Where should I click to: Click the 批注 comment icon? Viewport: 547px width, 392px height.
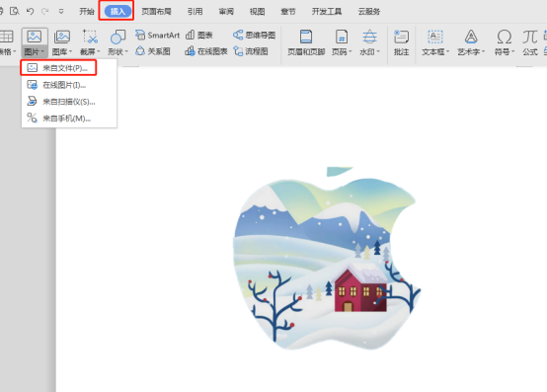click(x=401, y=37)
